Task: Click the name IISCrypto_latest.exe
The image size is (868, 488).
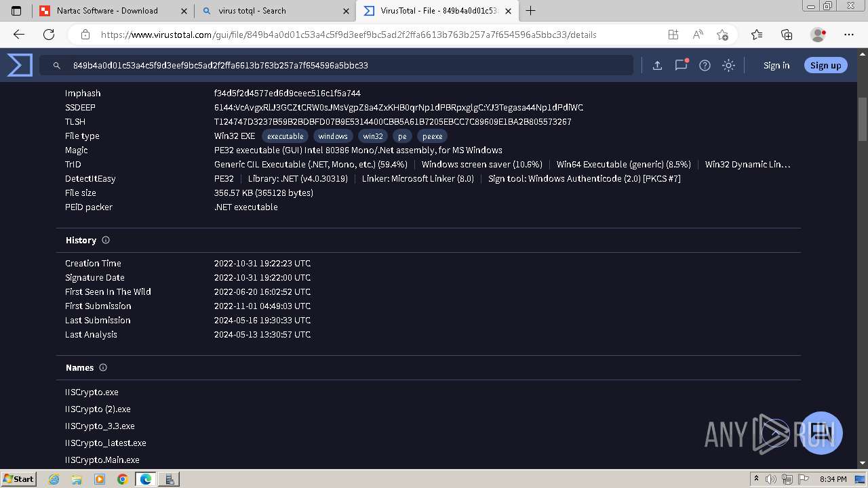Action: point(106,443)
